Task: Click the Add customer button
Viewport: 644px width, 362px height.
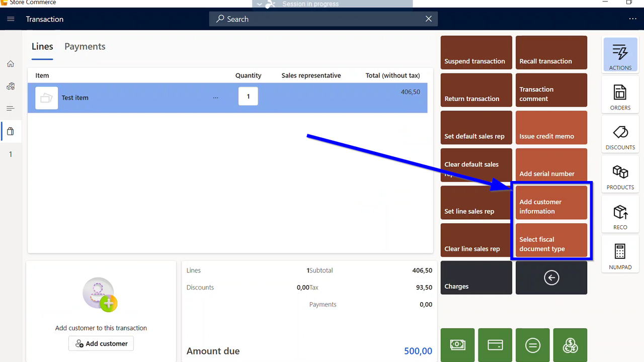Action: pyautogui.click(x=101, y=343)
